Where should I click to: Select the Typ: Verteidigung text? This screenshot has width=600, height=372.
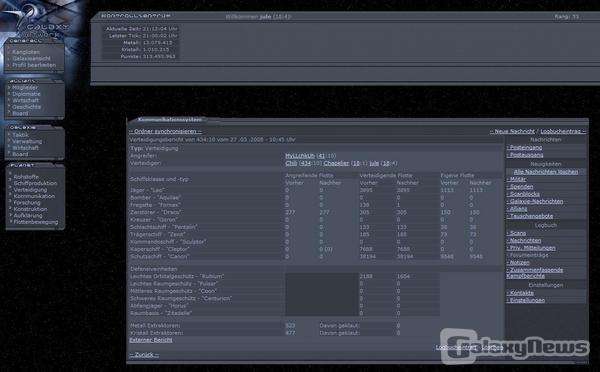tap(154, 148)
